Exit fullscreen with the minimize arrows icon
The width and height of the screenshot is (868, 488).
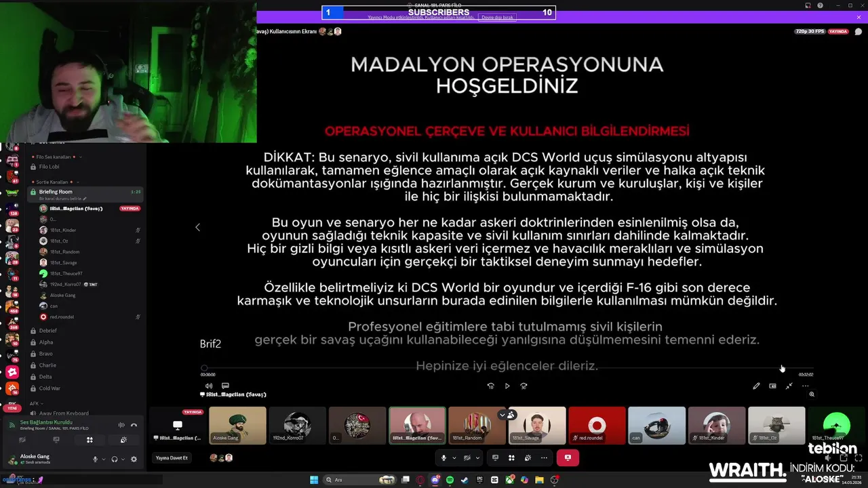pyautogui.click(x=789, y=386)
